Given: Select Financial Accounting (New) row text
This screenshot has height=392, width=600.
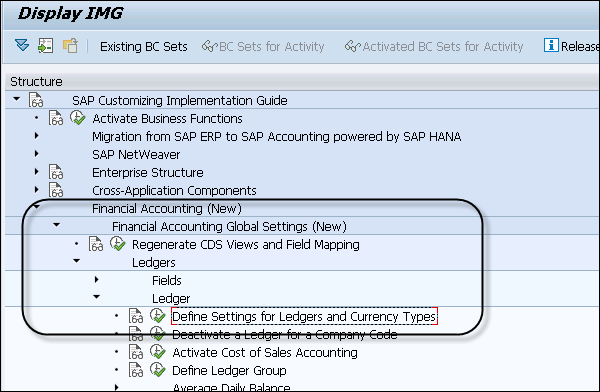Looking at the screenshot, I should coord(167,209).
